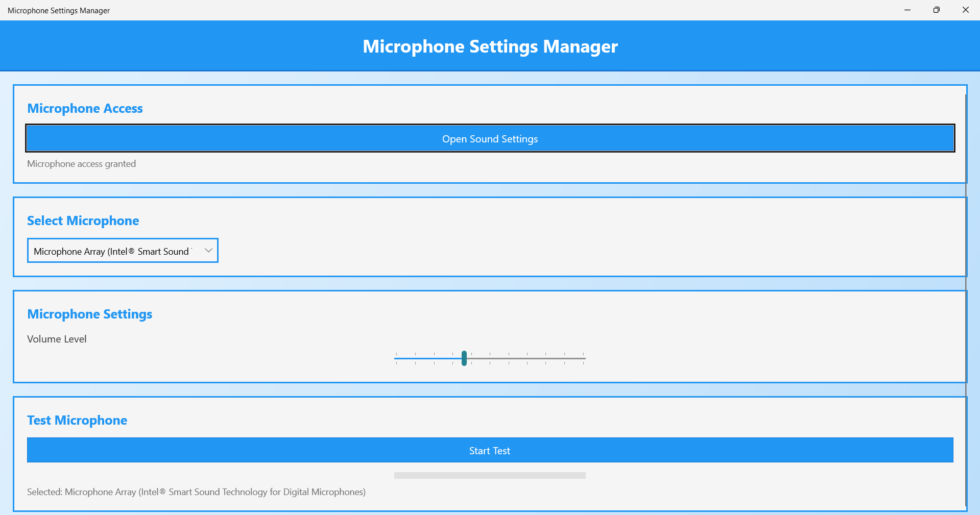Select the Microphone Settings heading
Image resolution: width=980 pixels, height=515 pixels.
coord(89,314)
